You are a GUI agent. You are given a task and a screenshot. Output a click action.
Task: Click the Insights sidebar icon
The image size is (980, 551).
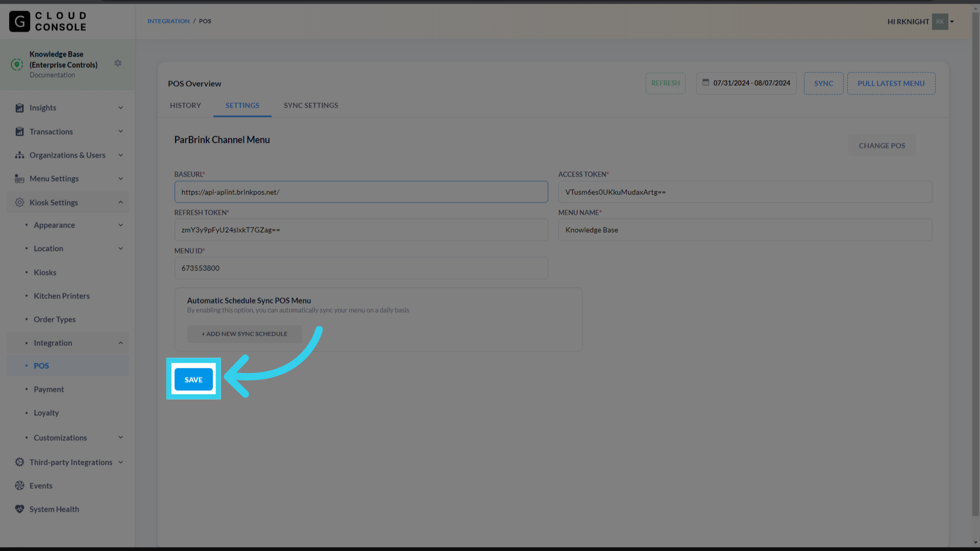pos(19,108)
